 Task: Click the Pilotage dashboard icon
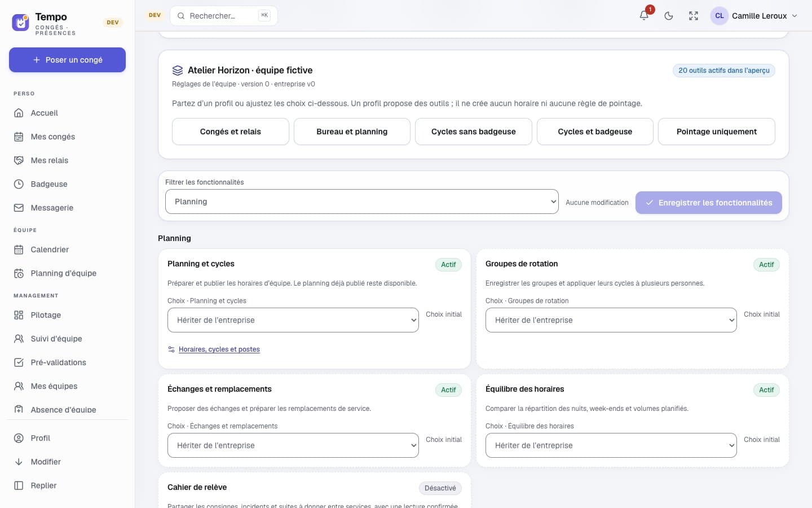pyautogui.click(x=19, y=315)
